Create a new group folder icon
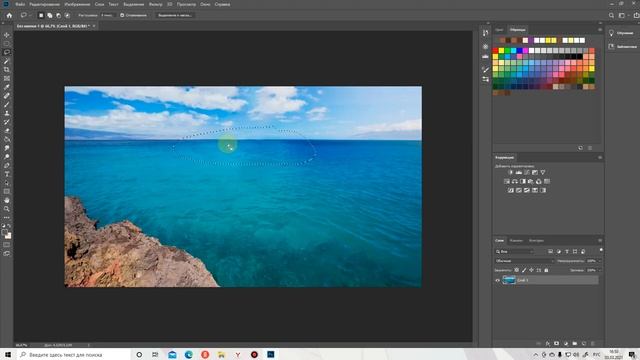 (575, 344)
